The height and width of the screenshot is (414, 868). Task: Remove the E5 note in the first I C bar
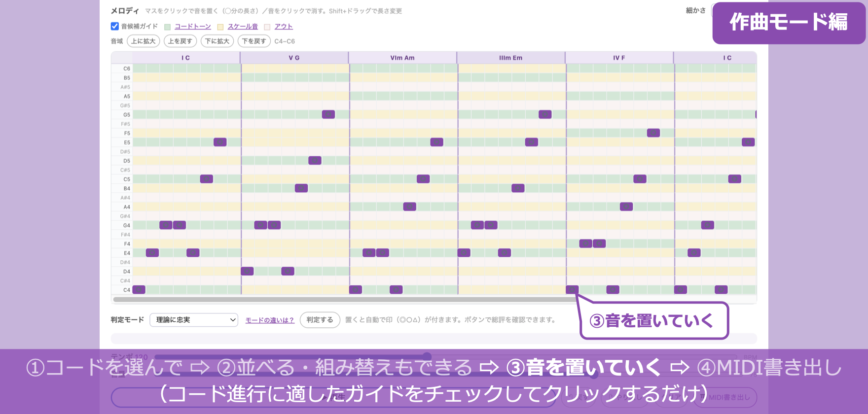point(220,142)
